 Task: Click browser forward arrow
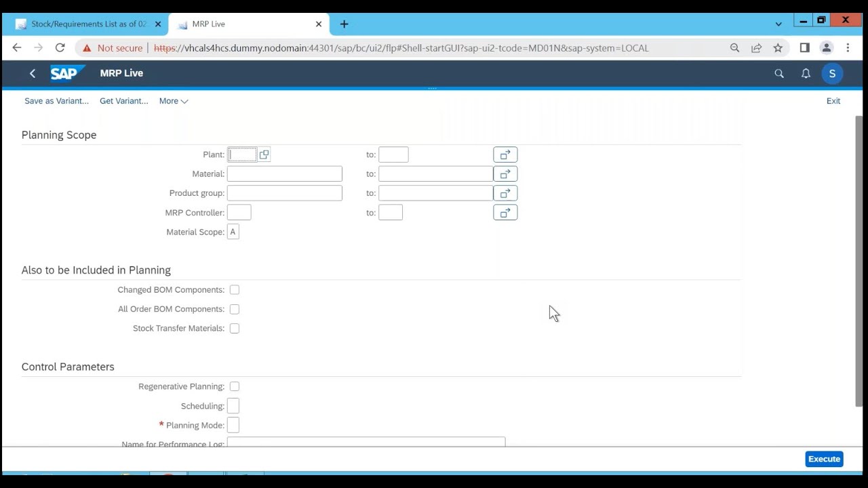tap(38, 47)
